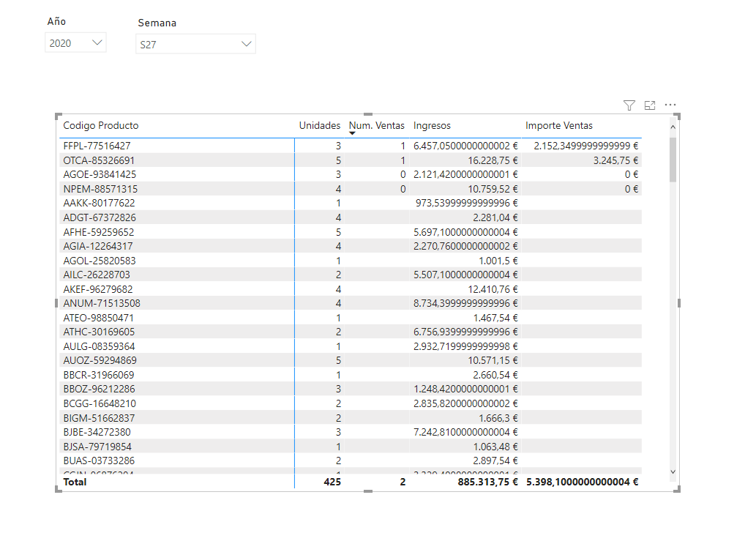Screen dimensions: 756x533
Task: Click the scrollbar down arrow on the table
Action: pos(673,471)
